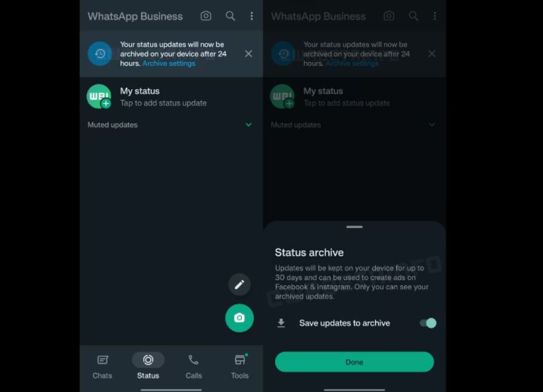Open the three-dot overflow menu
543x392 pixels.
[252, 16]
